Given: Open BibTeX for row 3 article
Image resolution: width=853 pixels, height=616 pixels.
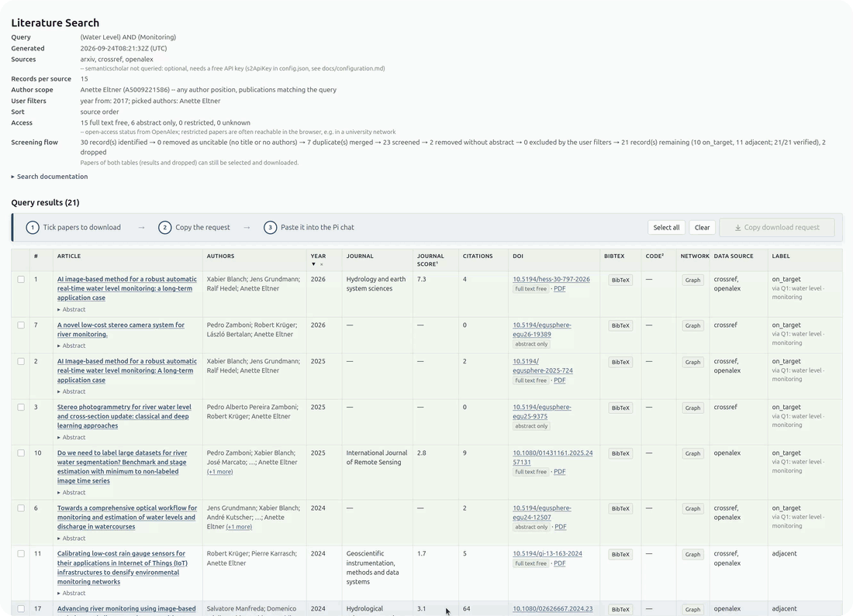Looking at the screenshot, I should click(x=620, y=408).
